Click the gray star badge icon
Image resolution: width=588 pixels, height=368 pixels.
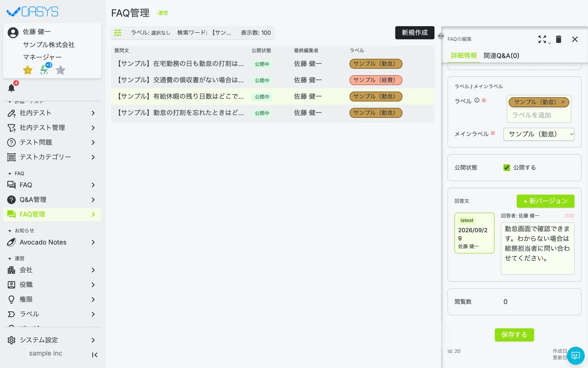[x=60, y=70]
